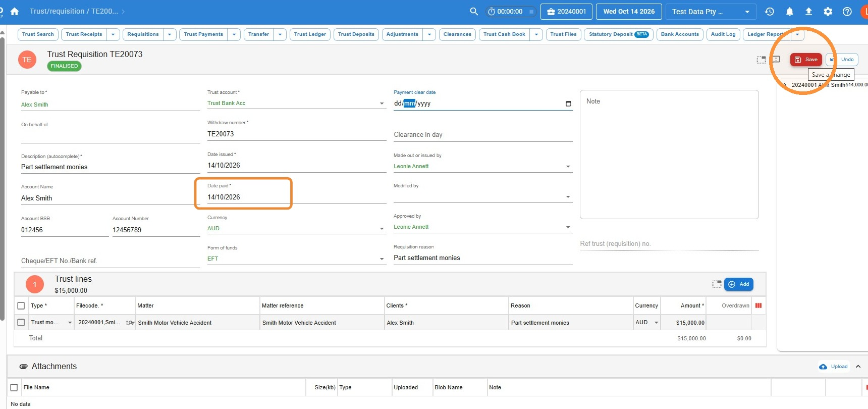Click the Attachments paperclip icon
Screen dimensions: 868x409
(23, 367)
